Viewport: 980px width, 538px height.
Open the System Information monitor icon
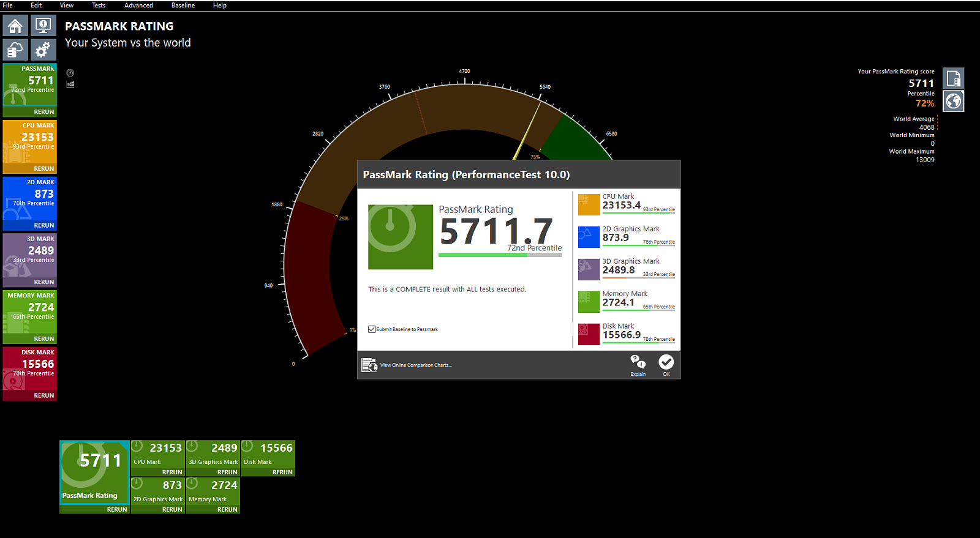43,26
